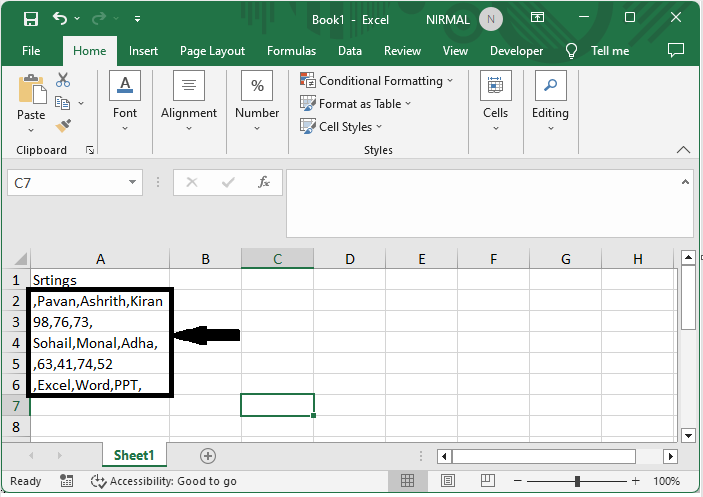This screenshot has height=497, width=703.
Task: Open the Insert ribbon tab
Action: (x=143, y=51)
